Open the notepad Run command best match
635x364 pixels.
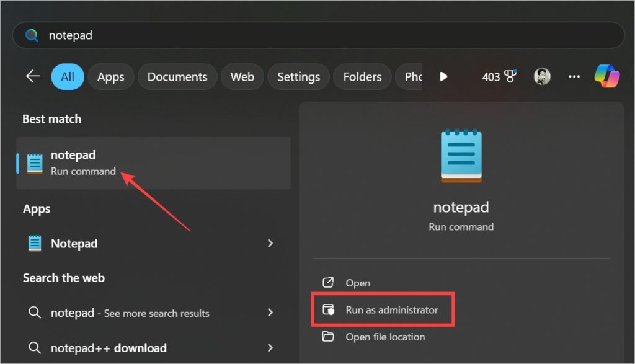(154, 162)
